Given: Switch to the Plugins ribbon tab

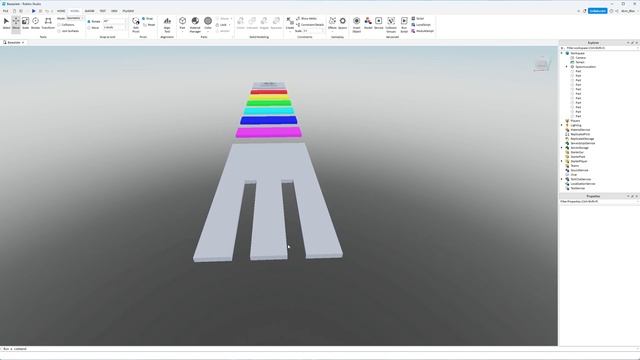Looking at the screenshot, I should [128, 11].
